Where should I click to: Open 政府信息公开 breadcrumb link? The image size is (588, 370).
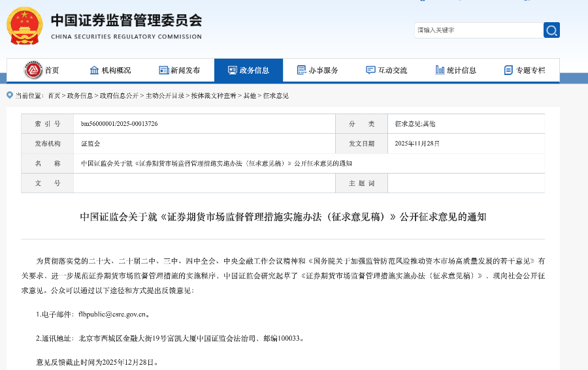pyautogui.click(x=119, y=96)
